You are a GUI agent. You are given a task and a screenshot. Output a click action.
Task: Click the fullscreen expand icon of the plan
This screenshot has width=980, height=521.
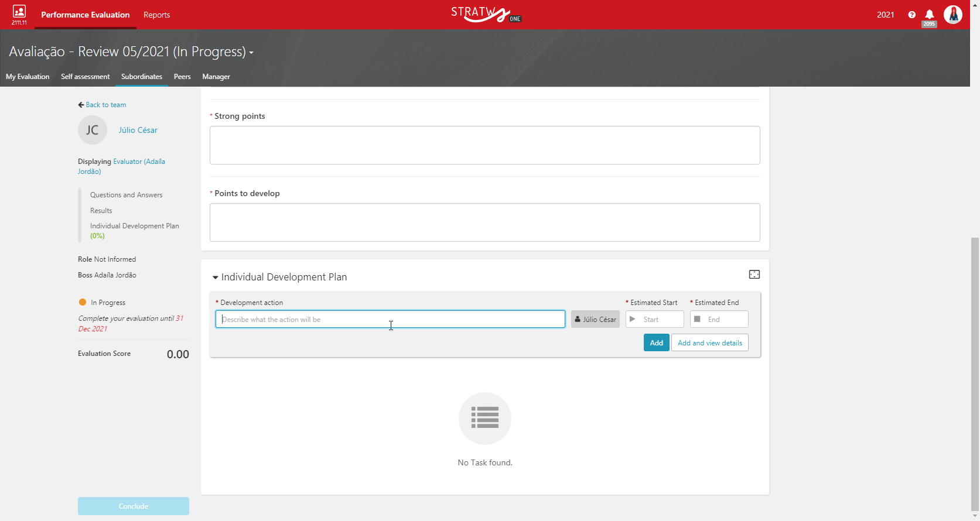pos(754,275)
